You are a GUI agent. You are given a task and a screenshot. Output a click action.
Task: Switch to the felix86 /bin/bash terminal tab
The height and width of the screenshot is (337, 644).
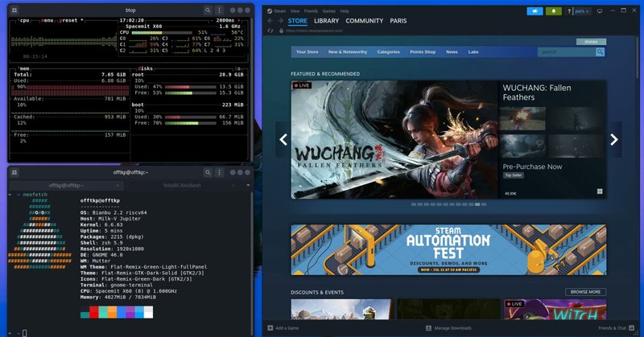(x=182, y=186)
